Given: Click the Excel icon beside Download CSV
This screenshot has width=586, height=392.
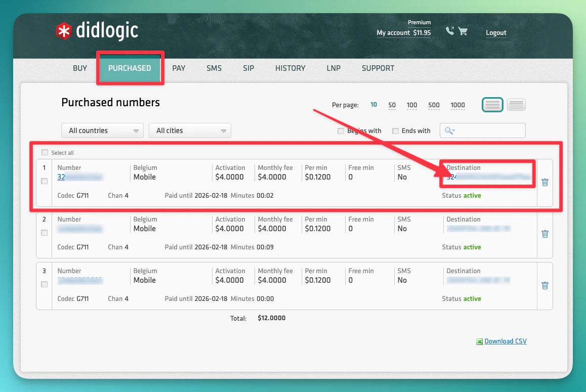Looking at the screenshot, I should [x=479, y=341].
